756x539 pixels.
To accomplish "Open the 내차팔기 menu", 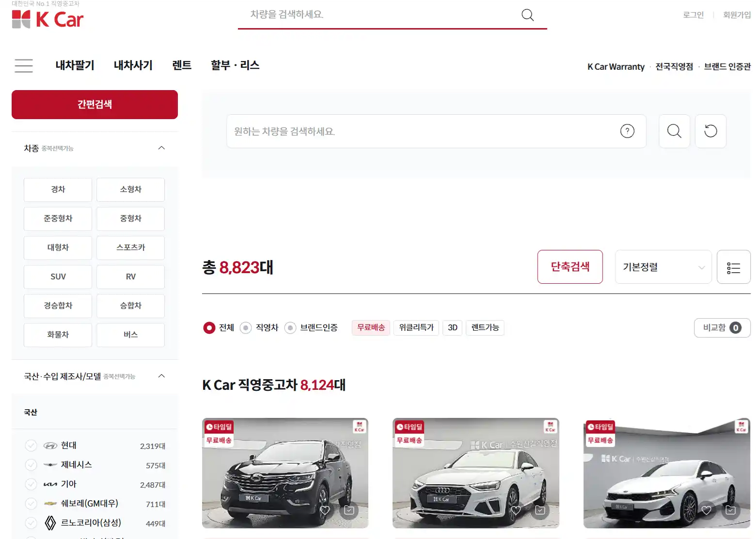I will (75, 65).
